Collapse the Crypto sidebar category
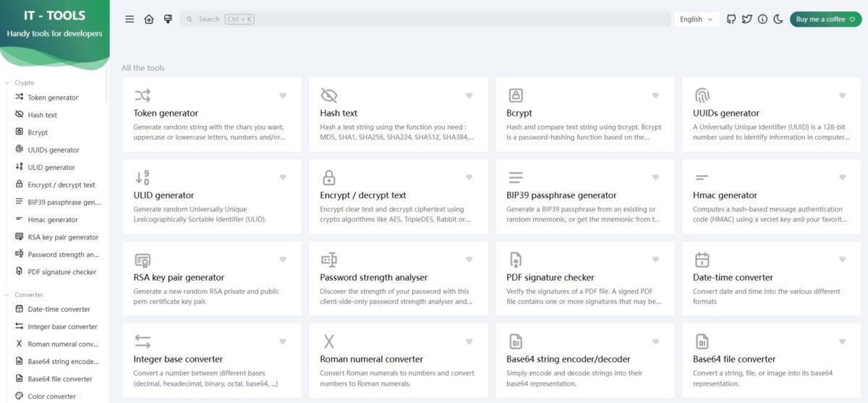Viewport: 868px width, 403px height. pyautogui.click(x=24, y=82)
